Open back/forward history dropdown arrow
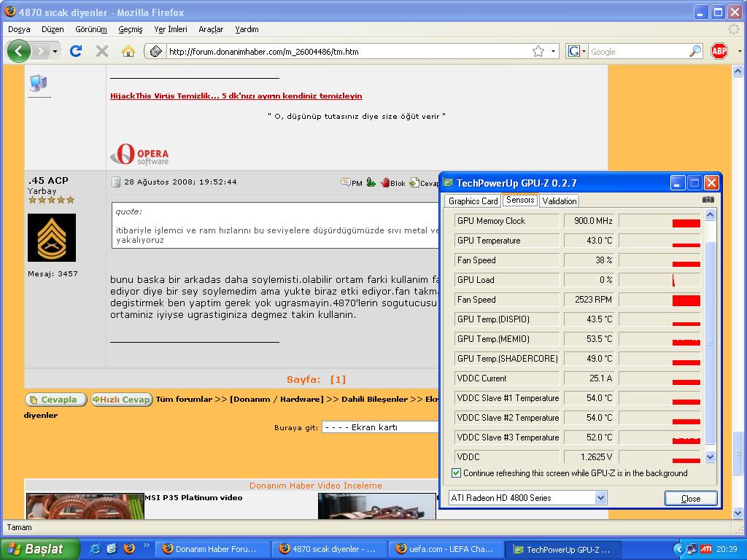747x560 pixels. click(55, 51)
